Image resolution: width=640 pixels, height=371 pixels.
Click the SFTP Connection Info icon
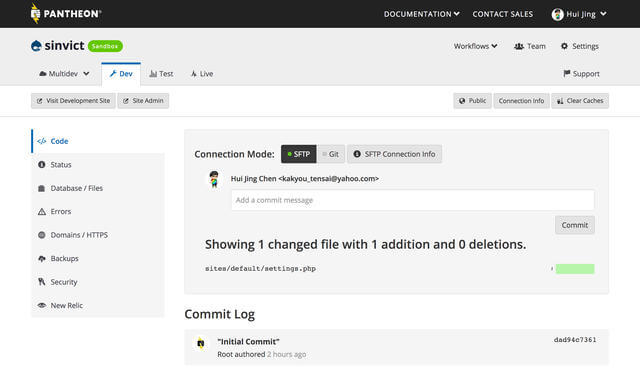click(357, 154)
